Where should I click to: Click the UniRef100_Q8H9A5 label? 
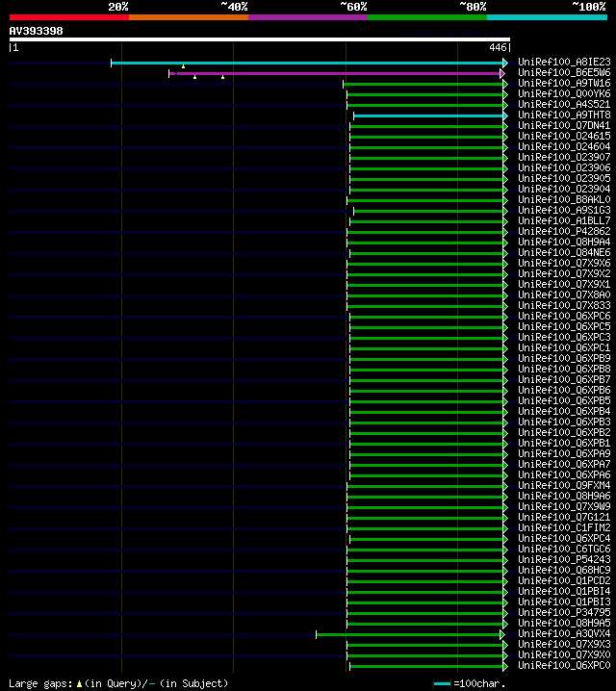[x=564, y=623]
